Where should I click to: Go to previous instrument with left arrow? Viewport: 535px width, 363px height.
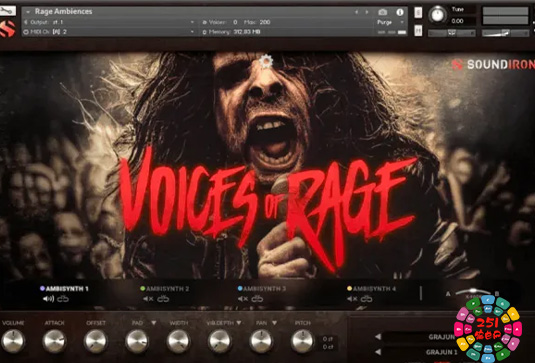point(357,12)
